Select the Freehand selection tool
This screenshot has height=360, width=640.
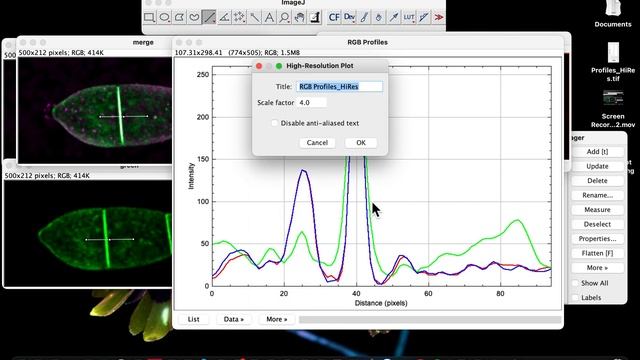pyautogui.click(x=194, y=17)
